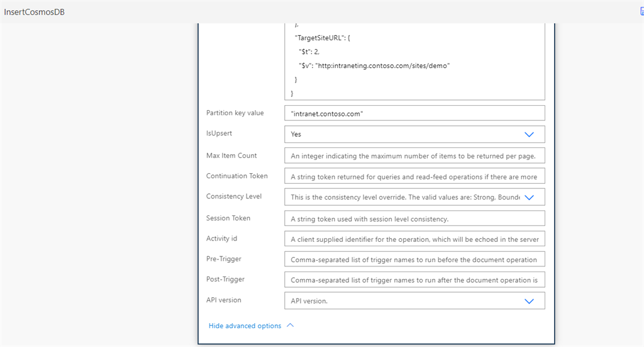644x347 pixels.
Task: Collapse advanced options via chevron-up icon
Action: [x=291, y=325]
